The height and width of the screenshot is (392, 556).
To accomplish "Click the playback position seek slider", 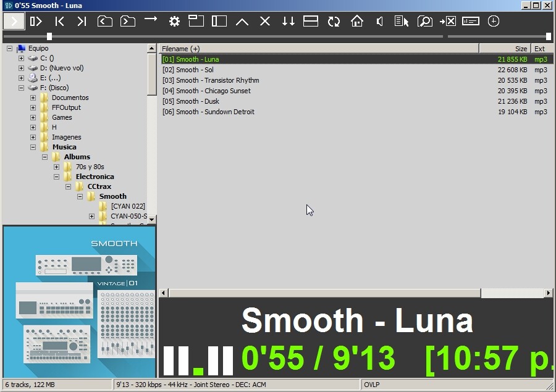I will 222,36.
